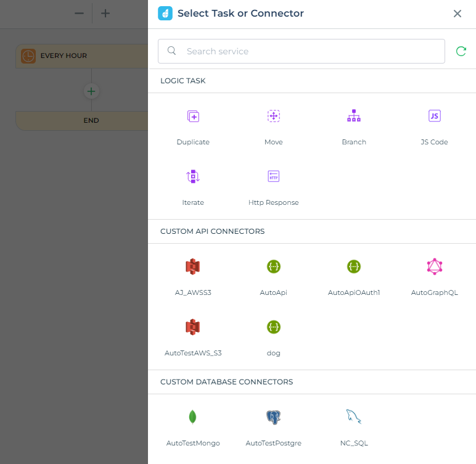Pick the NC_SQL MySQL connector icon
Viewport: 476px width, 464px height.
pyautogui.click(x=354, y=416)
